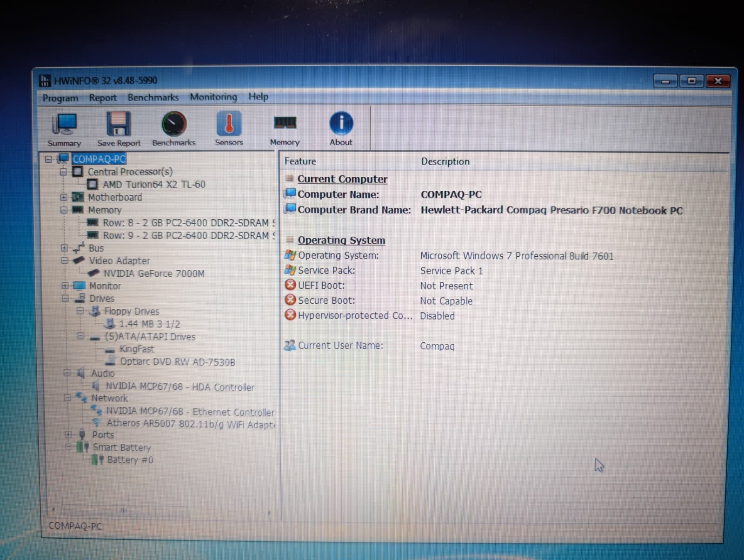Collapse the Video Adapter node
Screen dimensions: 744x560
click(x=65, y=260)
